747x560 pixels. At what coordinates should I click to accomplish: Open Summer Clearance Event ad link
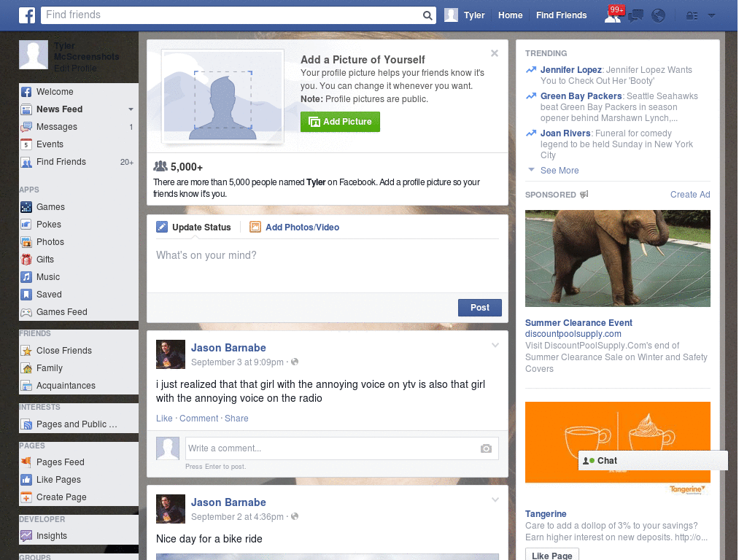(x=578, y=323)
